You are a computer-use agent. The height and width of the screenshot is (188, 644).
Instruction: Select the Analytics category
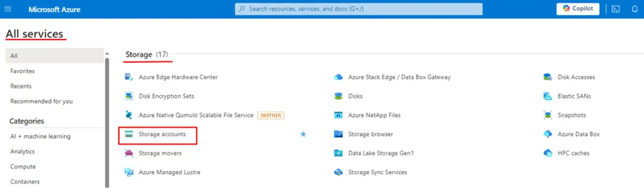pos(23,151)
